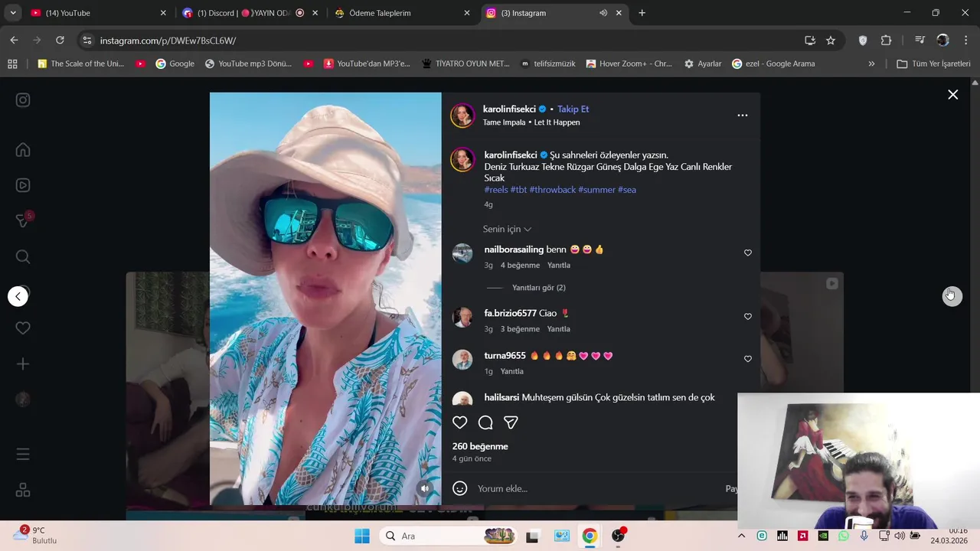The image size is (980, 551).
Task: Expand the 'Senin için' comment sort dropdown
Action: pos(507,230)
